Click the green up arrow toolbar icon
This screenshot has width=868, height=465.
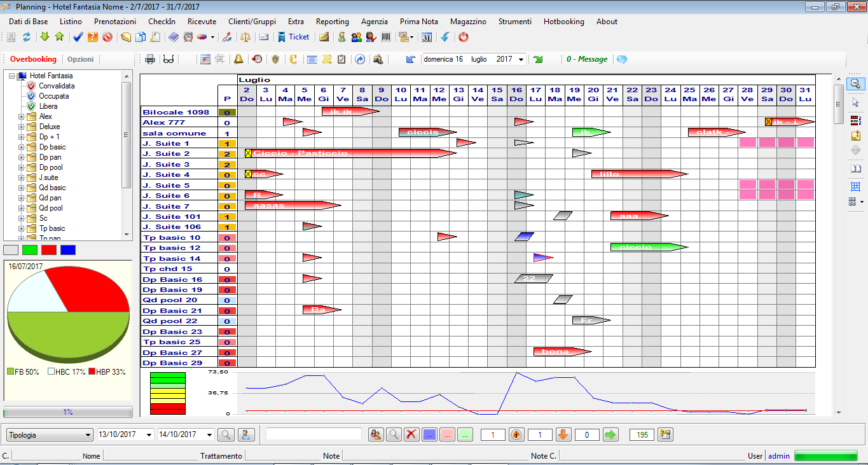coord(60,37)
